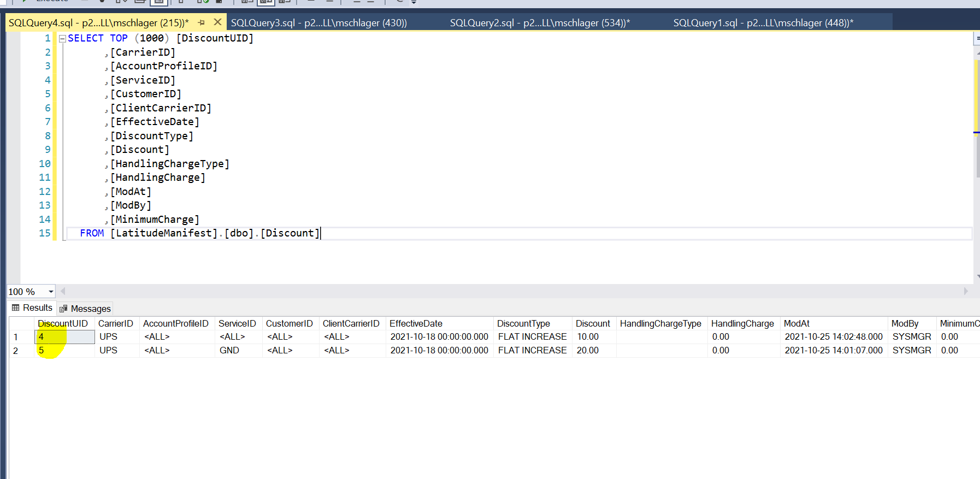Collapse the SELECT statement outline
This screenshot has height=479, width=980.
(62, 38)
